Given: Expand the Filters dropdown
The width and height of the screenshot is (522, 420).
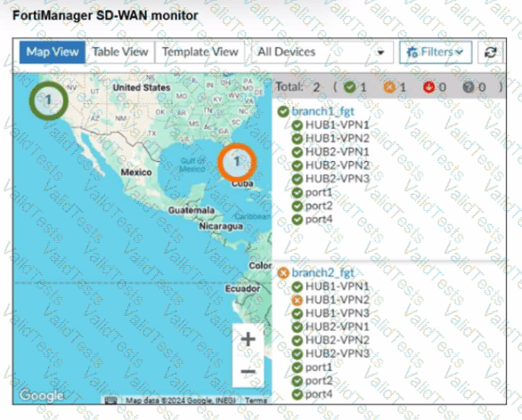Looking at the screenshot, I should [436, 52].
